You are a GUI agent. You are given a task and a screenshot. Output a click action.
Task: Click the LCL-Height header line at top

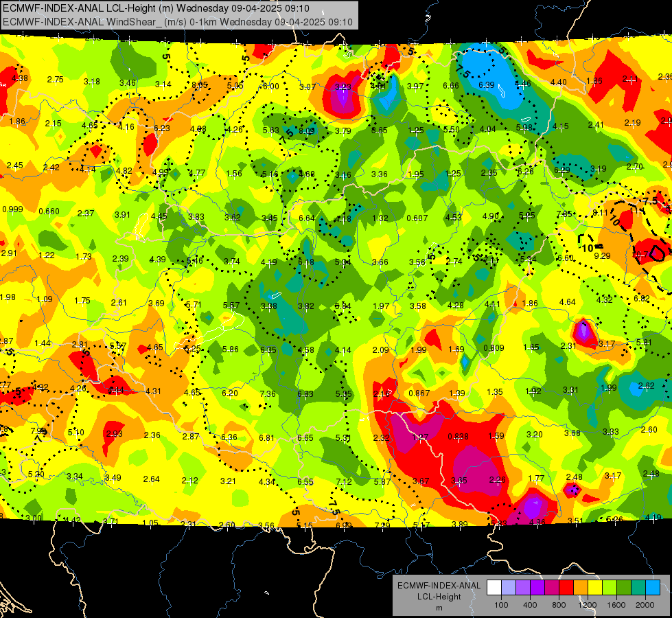156,8
